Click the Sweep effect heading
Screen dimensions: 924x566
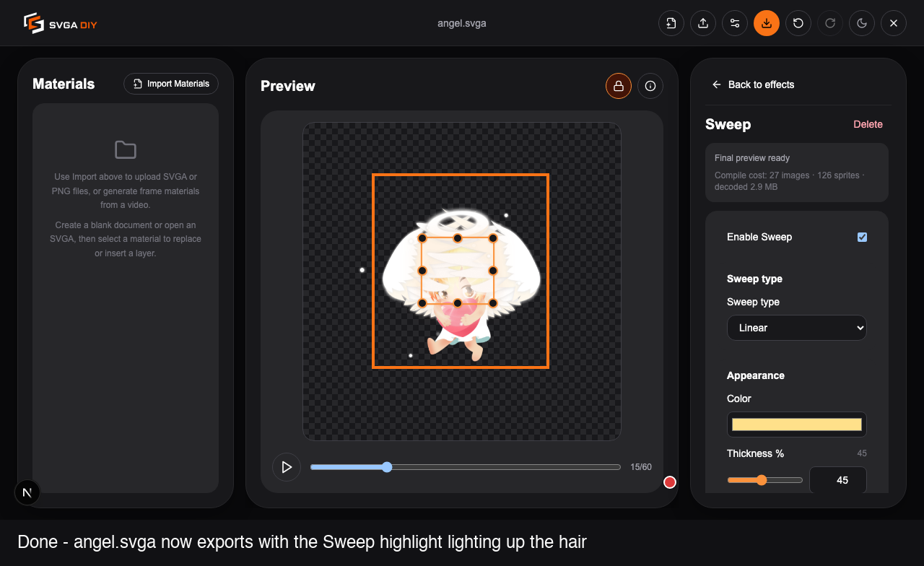point(728,124)
